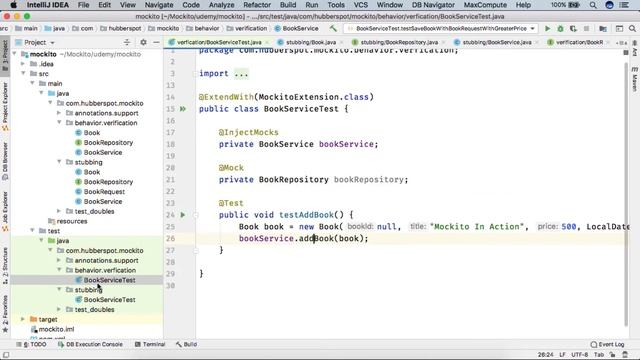
Task: Click the hubberspot breadcrumb
Action: click(x=120, y=29)
